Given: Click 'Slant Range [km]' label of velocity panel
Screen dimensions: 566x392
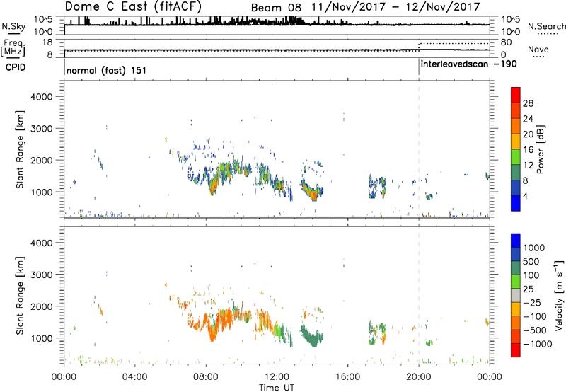Looking at the screenshot, I should coord(20,296).
